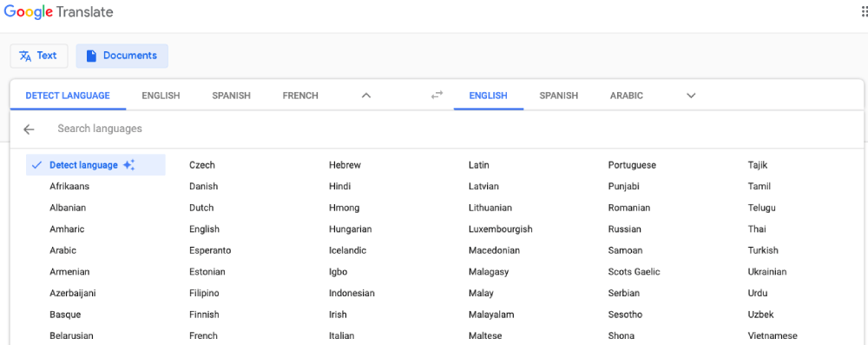The height and width of the screenshot is (345, 868).
Task: Select Irish from the list
Action: [338, 315]
